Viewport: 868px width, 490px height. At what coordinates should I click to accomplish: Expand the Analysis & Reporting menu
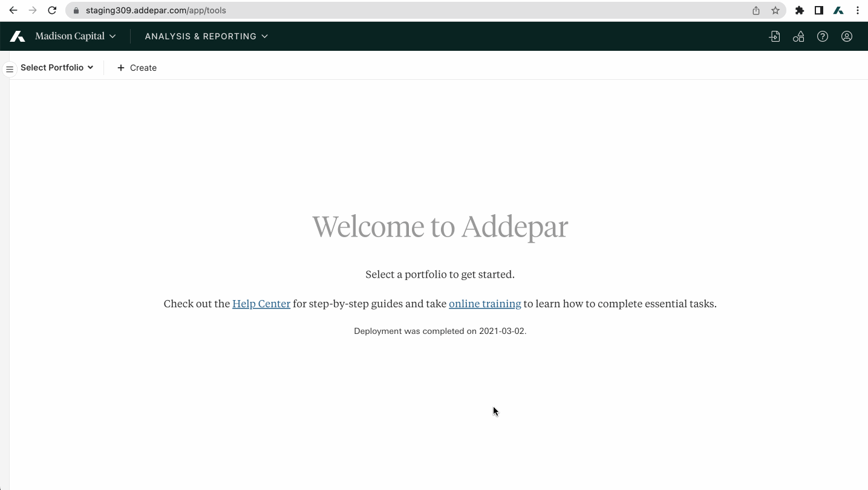(x=206, y=36)
